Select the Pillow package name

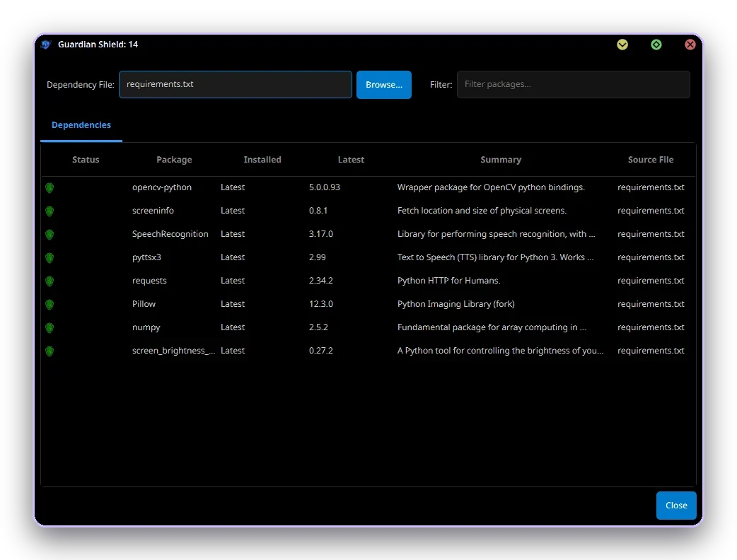(144, 304)
